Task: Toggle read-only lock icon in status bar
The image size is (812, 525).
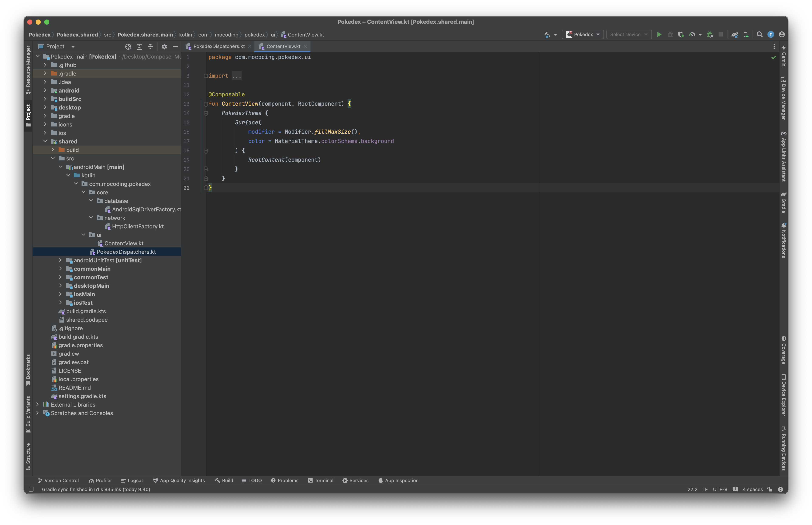Action: [770, 489]
